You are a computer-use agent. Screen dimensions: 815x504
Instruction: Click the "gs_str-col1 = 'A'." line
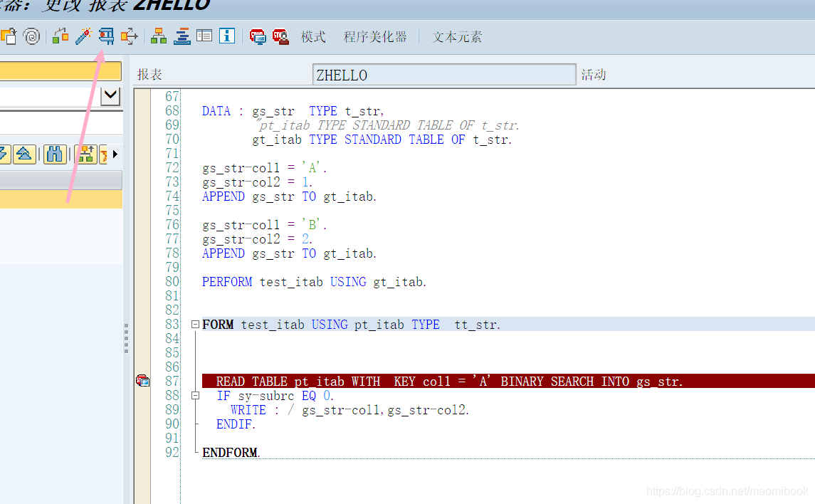[x=265, y=168]
